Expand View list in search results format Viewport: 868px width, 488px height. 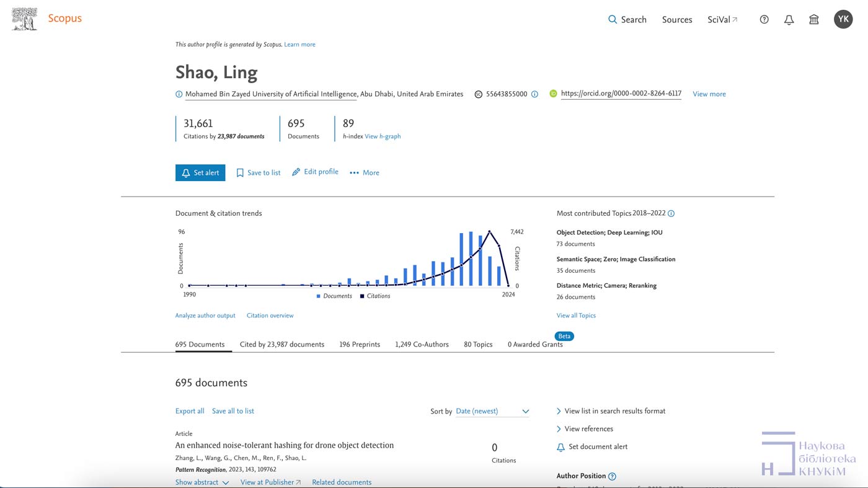click(611, 411)
